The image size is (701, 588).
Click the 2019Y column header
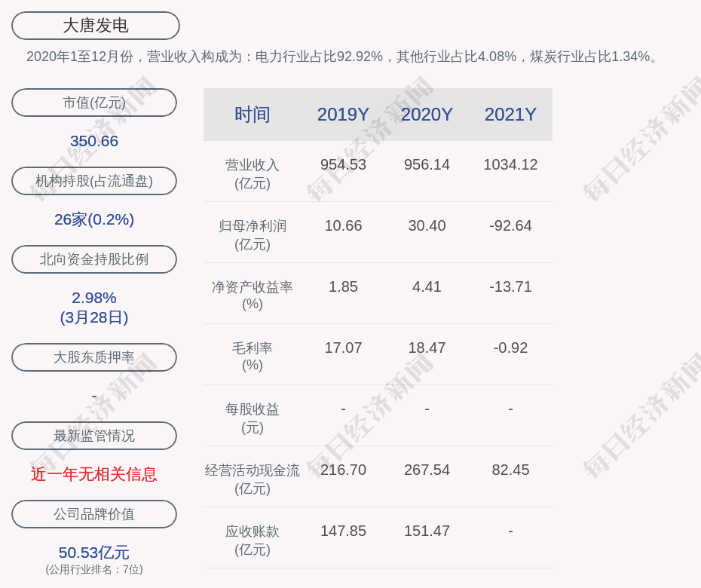343,115
